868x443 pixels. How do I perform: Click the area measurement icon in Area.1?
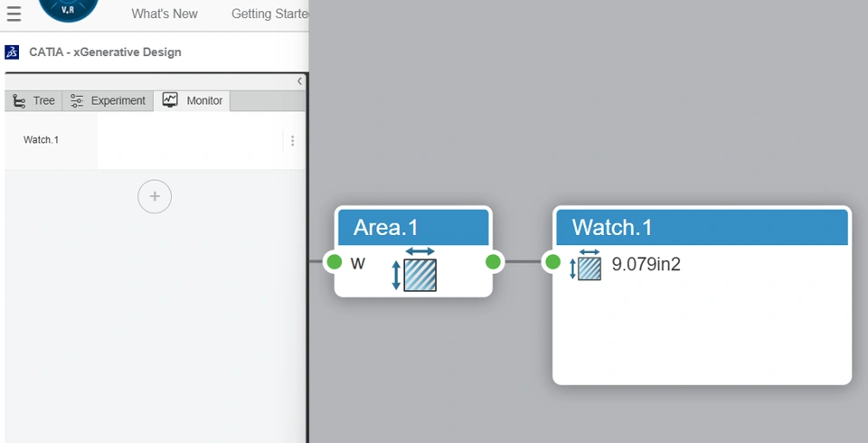[x=420, y=270]
